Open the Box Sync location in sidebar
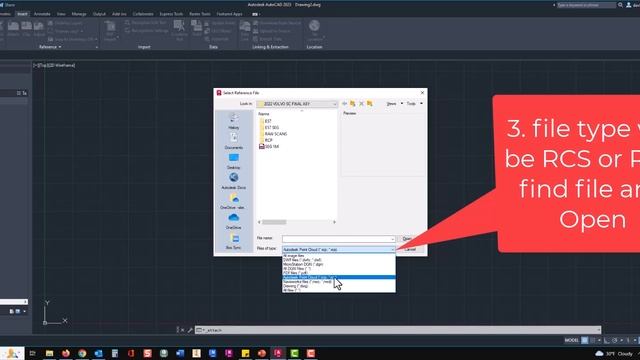The image size is (640, 360). point(233,241)
